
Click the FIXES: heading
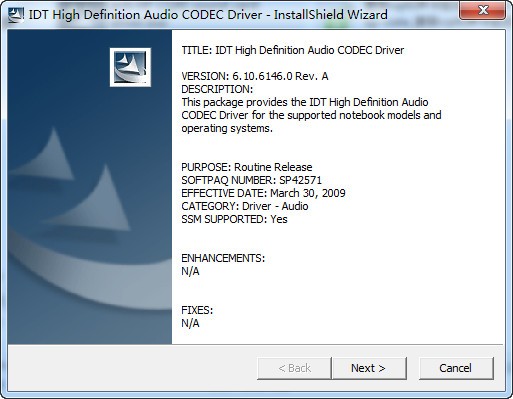click(197, 310)
